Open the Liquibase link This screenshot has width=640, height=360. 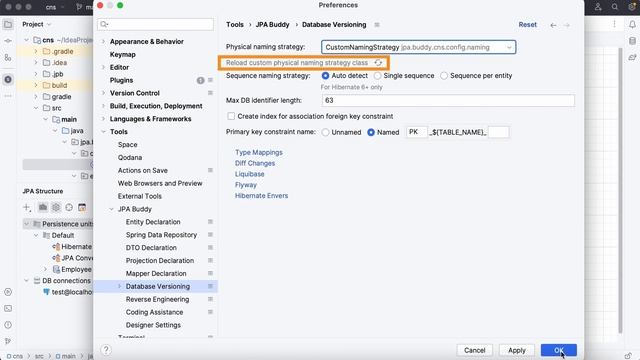click(249, 174)
